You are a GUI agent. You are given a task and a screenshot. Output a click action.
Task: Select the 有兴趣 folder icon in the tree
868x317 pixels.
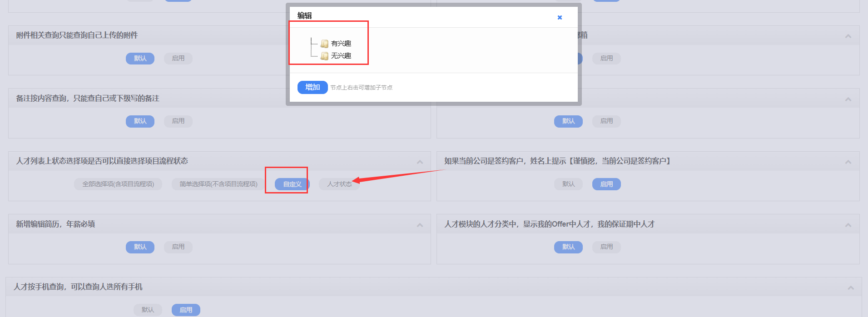coord(324,44)
